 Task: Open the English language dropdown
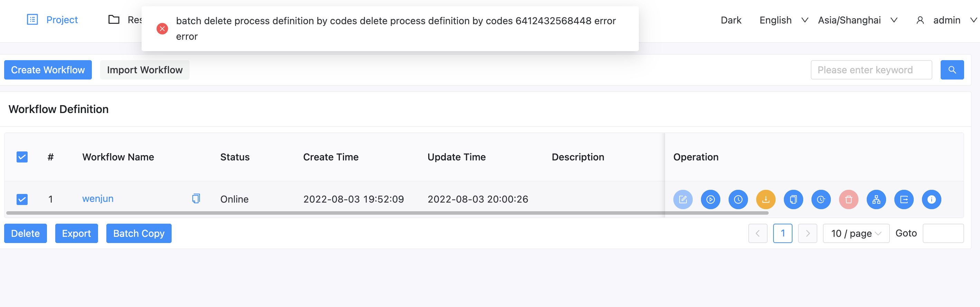[x=782, y=20]
